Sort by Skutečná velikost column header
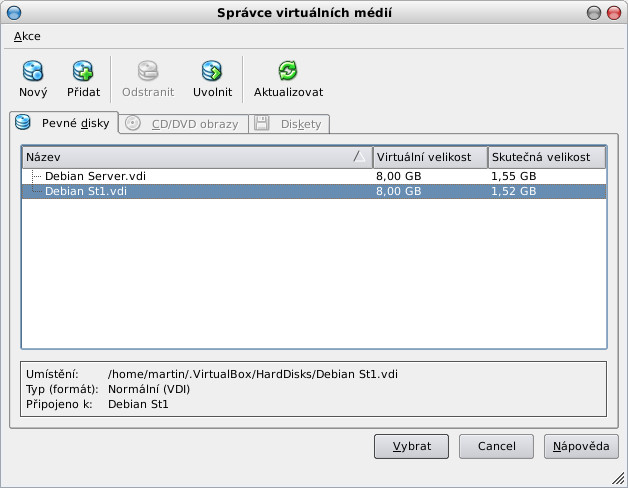This screenshot has width=628, height=488. (x=546, y=157)
